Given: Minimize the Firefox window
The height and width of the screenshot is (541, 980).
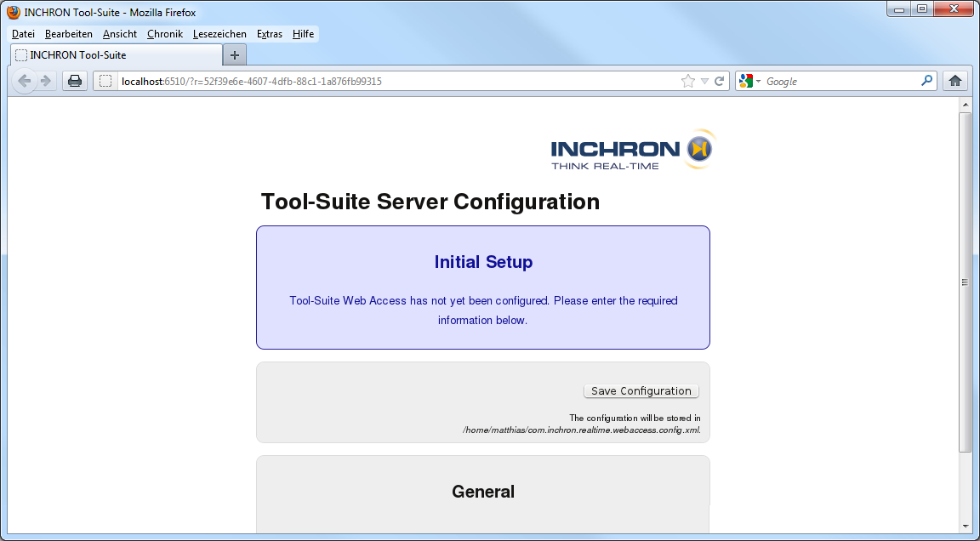Looking at the screenshot, I should point(899,9).
